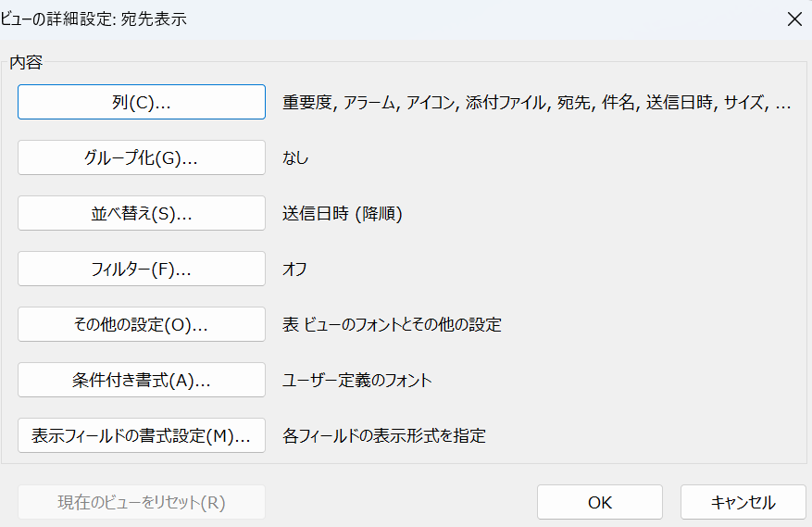Click the 送信日時 (降順) sort description
This screenshot has height=527, width=812.
point(343,214)
